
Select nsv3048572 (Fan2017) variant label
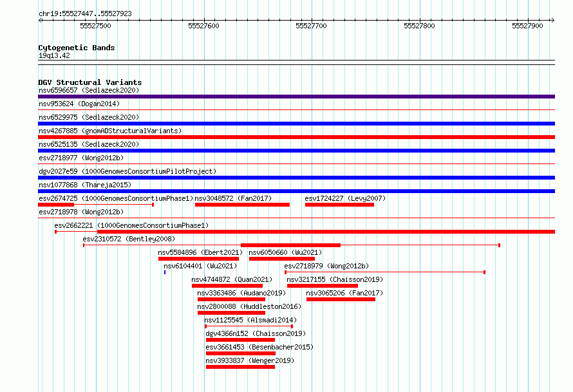pos(233,198)
